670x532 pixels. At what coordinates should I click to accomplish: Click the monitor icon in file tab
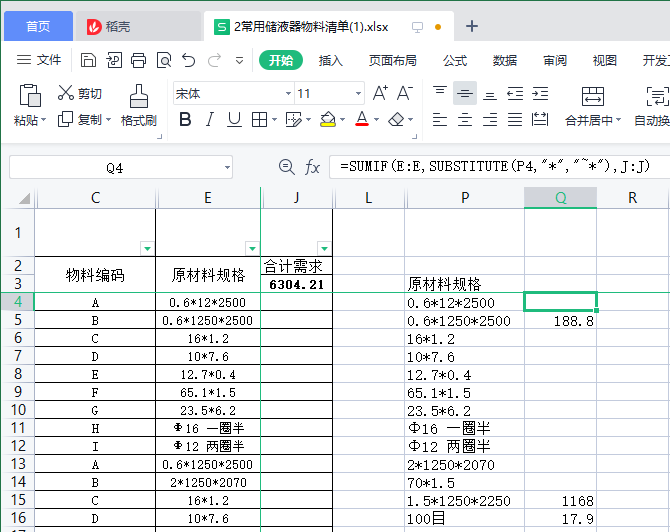417,27
